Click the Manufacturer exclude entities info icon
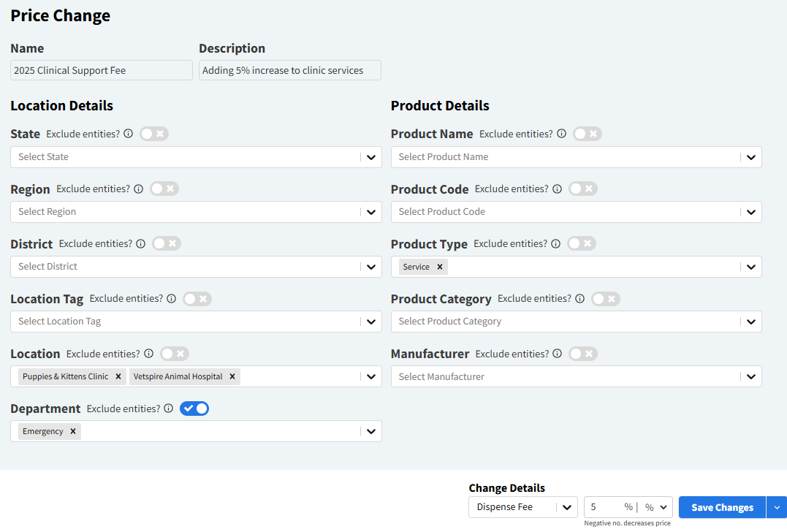The image size is (787, 532). 558,354
